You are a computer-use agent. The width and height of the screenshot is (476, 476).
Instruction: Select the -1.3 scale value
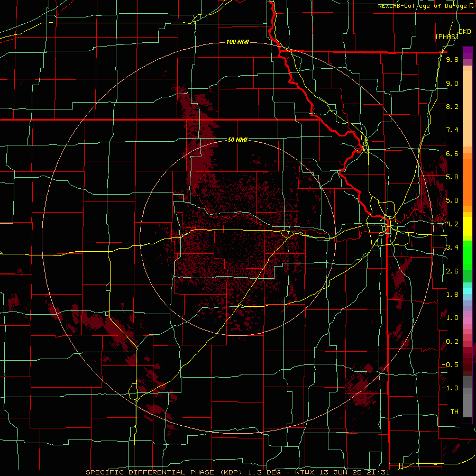[x=450, y=388]
